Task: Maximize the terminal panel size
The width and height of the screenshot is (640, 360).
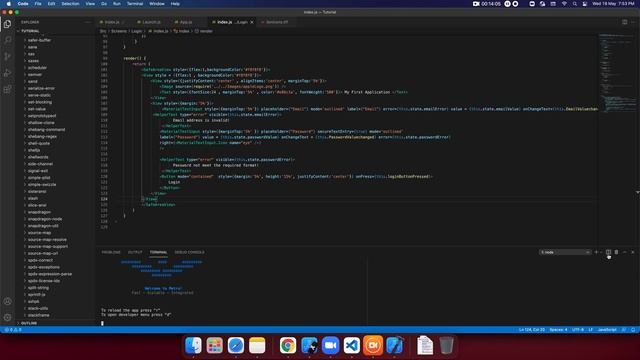Action: (x=624, y=252)
